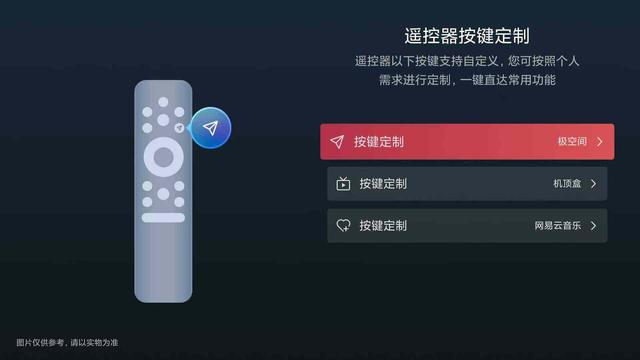Expand the chevron next to 机顶盒

point(593,184)
